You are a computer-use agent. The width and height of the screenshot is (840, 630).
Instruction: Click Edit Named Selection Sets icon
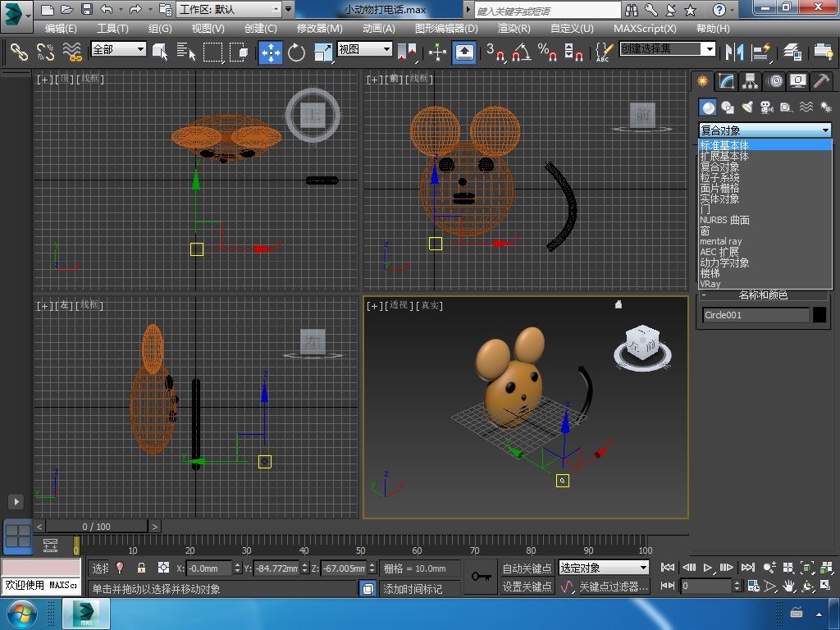click(x=604, y=52)
